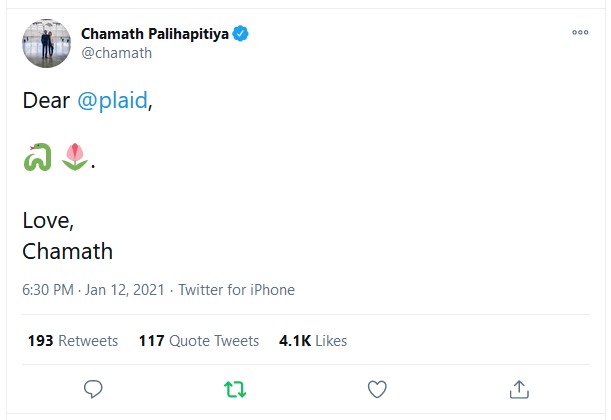The image size is (611, 420).
Task: Like the tweet with the heart icon
Action: point(377,388)
